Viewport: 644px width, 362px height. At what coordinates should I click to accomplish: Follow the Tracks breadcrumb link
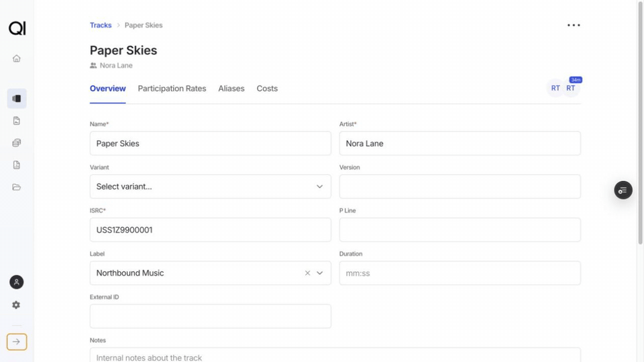(101, 25)
